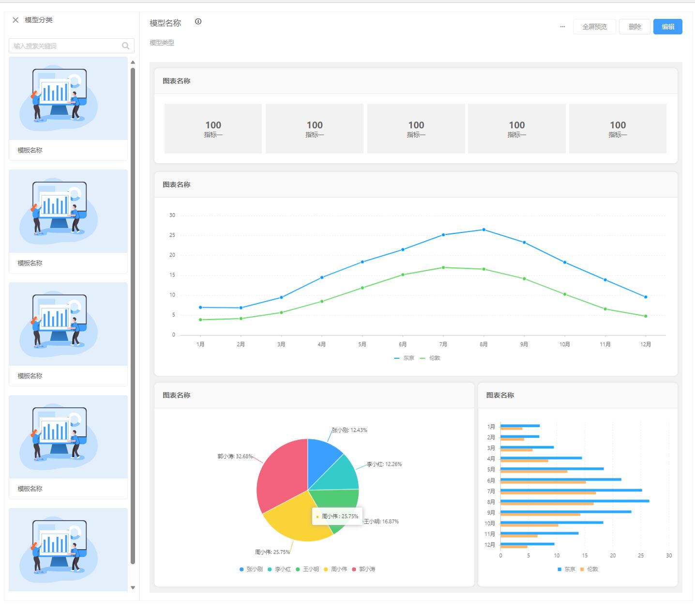Toggle 伦敦 in bar chart legend

tap(589, 569)
